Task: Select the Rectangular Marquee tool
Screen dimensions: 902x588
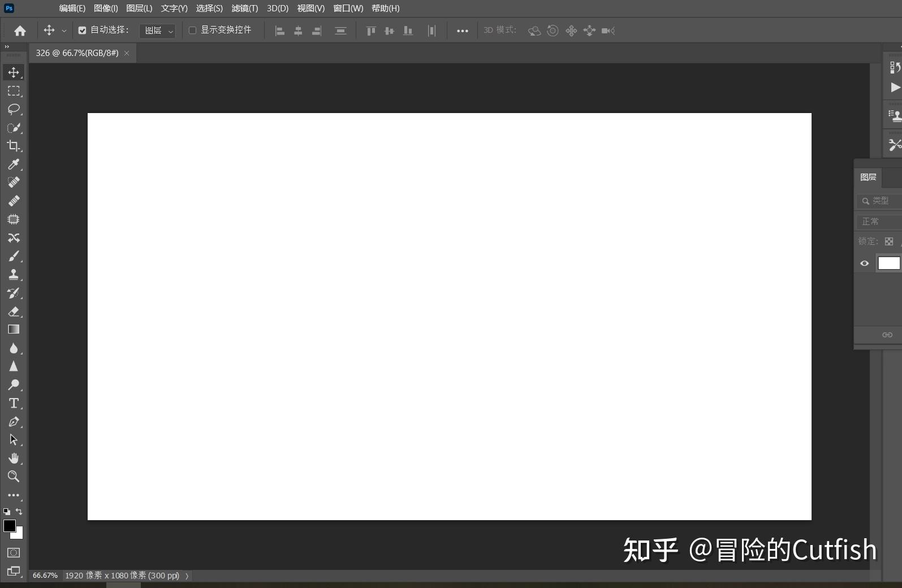Action: [x=14, y=91]
